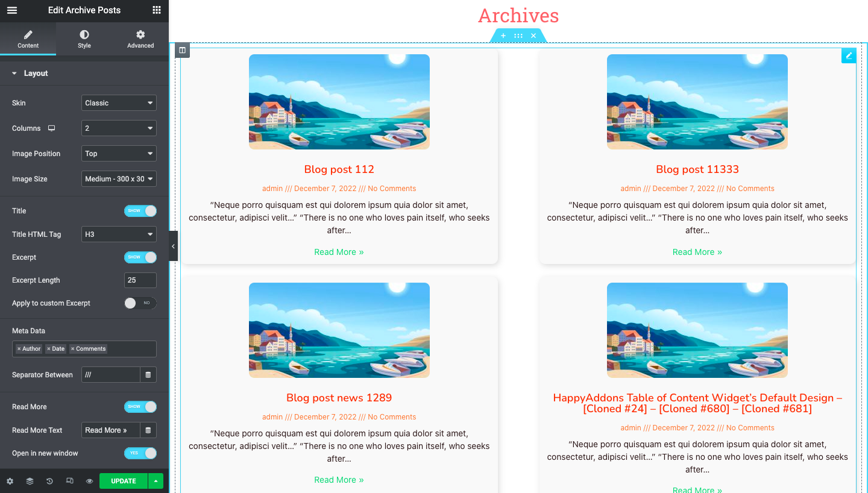Click the edit section pencil icon on canvas
This screenshot has width=868, height=493.
849,55
